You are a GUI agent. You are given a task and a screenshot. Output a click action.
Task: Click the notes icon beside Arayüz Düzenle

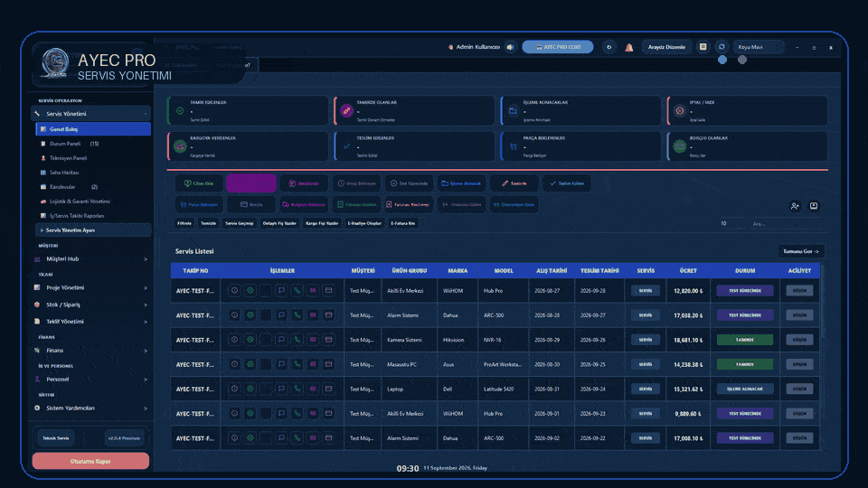tap(703, 47)
